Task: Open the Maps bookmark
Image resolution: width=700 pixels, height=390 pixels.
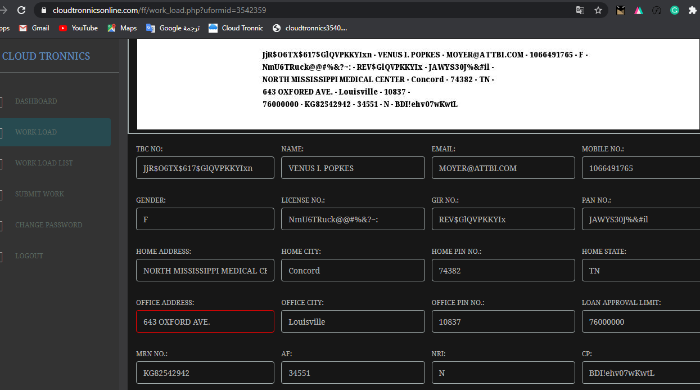Action: [x=122, y=28]
